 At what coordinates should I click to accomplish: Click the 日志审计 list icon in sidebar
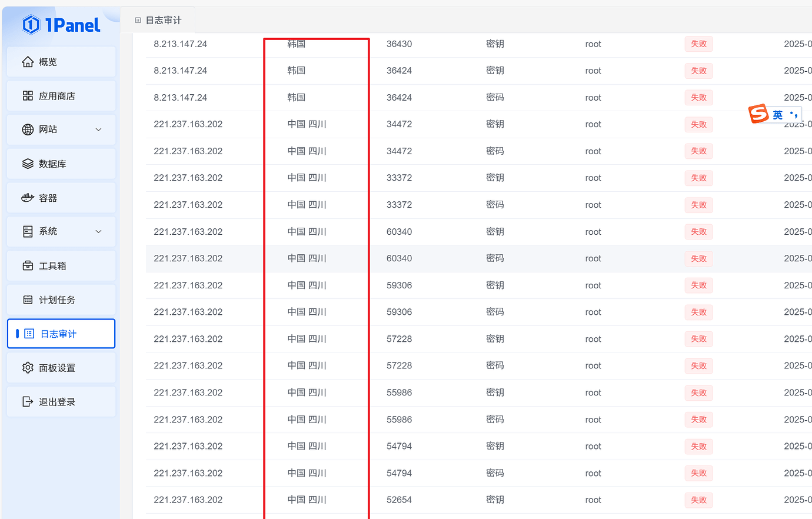click(29, 334)
